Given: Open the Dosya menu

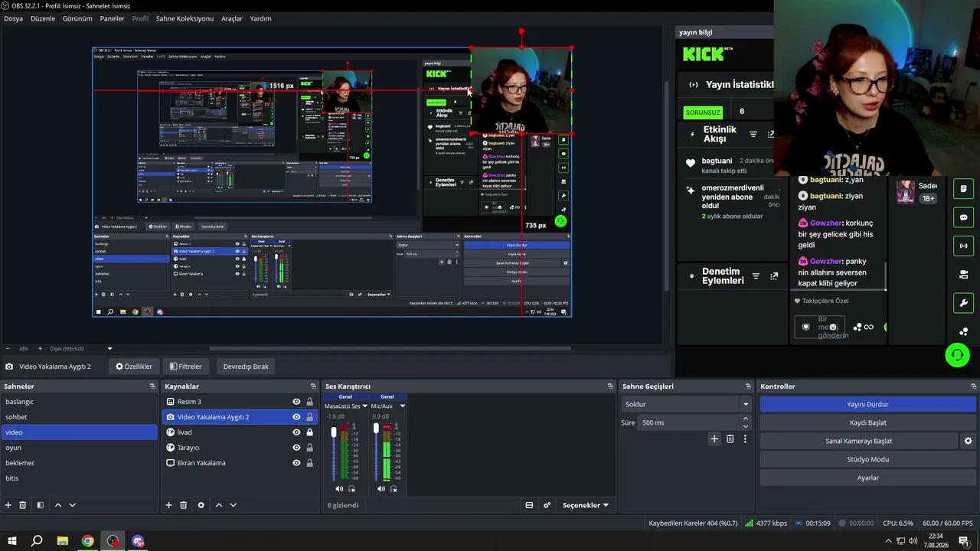Looking at the screenshot, I should point(13,18).
